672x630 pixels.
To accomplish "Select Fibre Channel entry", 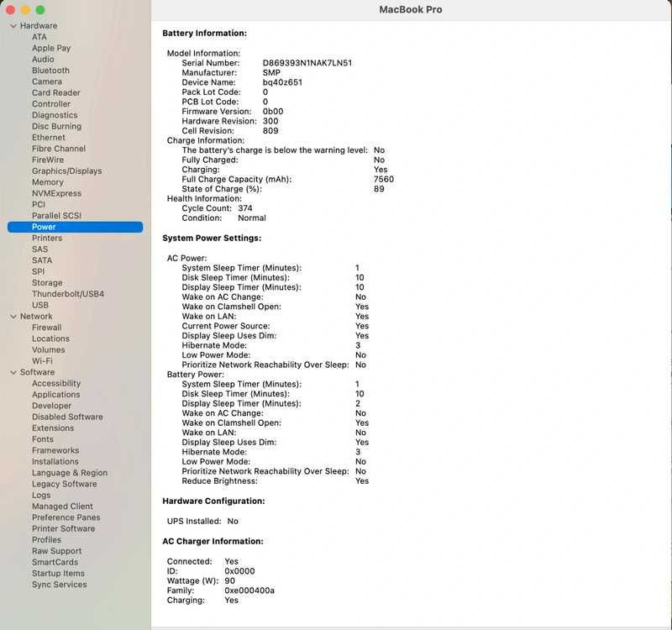I will [x=59, y=149].
